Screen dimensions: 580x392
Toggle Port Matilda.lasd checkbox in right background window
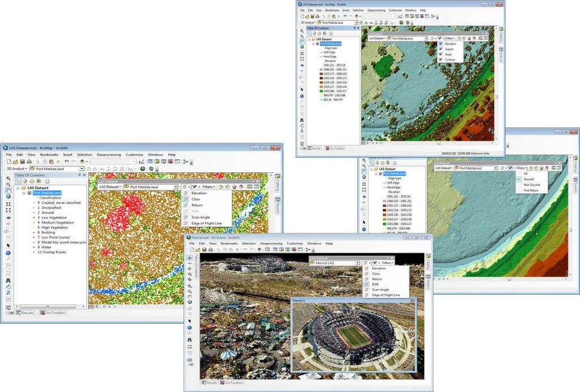tap(380, 173)
